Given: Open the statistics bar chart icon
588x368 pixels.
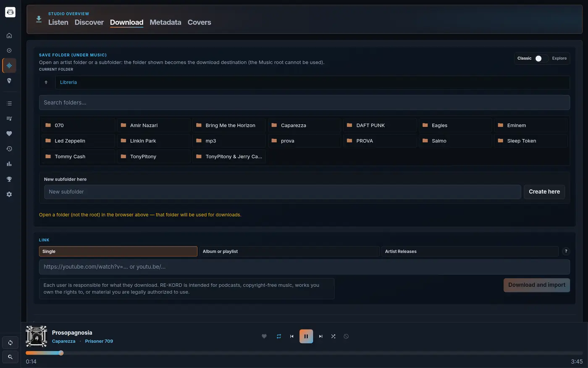Looking at the screenshot, I should tap(9, 164).
